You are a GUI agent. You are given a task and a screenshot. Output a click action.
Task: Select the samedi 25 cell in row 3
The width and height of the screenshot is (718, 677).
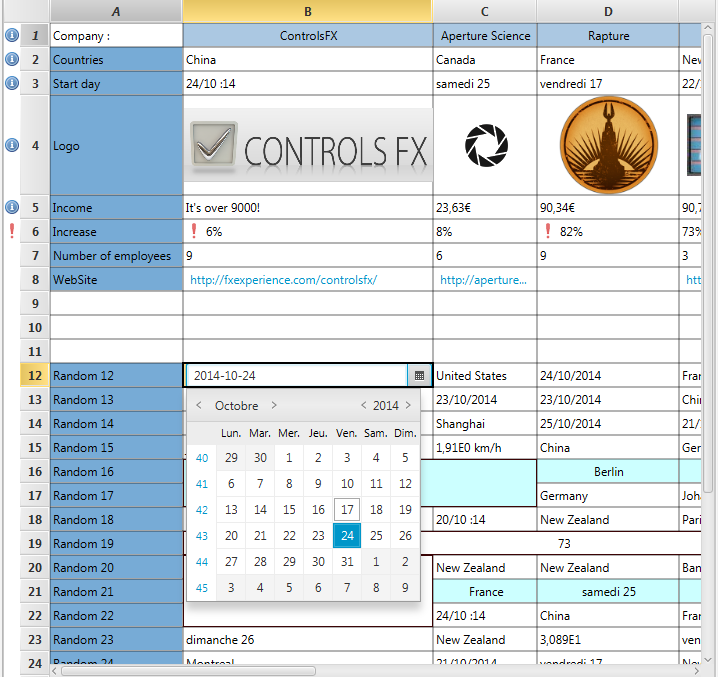pos(485,83)
